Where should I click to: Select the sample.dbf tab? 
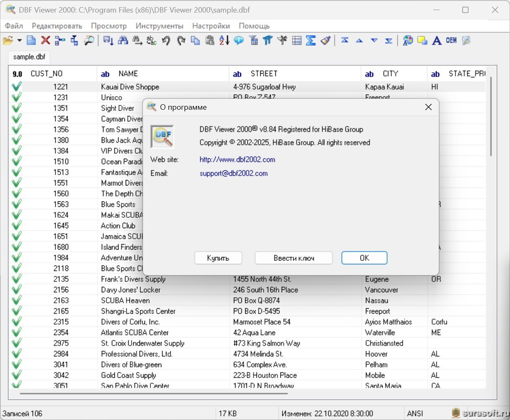(29, 57)
